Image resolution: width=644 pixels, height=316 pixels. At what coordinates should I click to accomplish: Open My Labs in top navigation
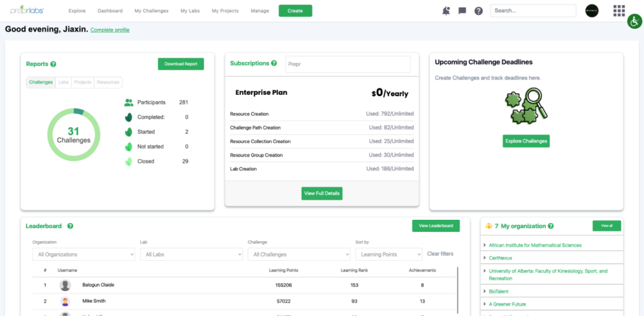point(190,11)
